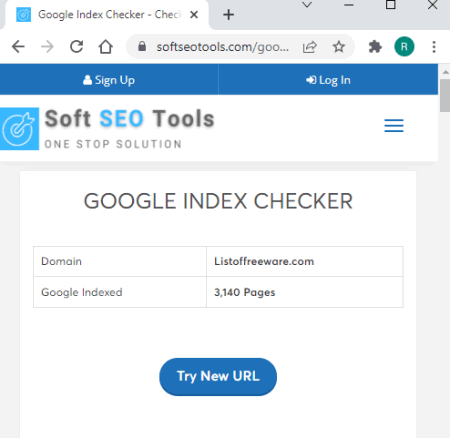Click the browser forward arrow
Image resolution: width=450 pixels, height=438 pixels.
47,47
